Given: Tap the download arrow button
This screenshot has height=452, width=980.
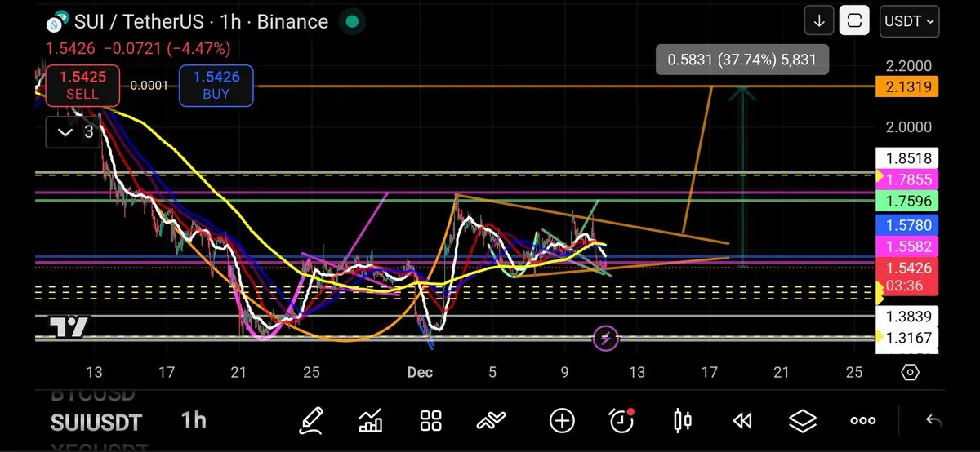Looking at the screenshot, I should [818, 21].
